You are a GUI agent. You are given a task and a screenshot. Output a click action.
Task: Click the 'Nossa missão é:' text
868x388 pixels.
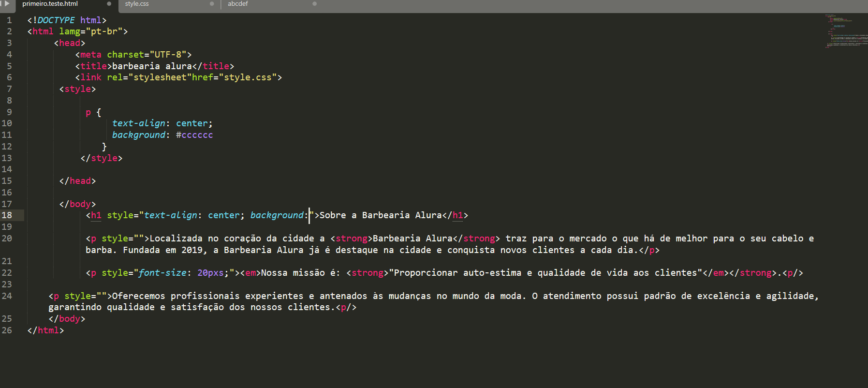pos(301,273)
